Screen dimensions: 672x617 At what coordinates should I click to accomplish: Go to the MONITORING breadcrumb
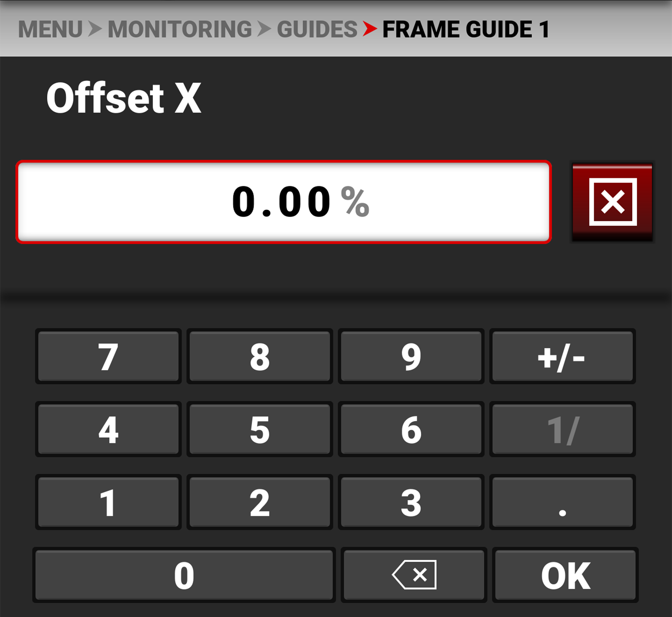tap(180, 29)
